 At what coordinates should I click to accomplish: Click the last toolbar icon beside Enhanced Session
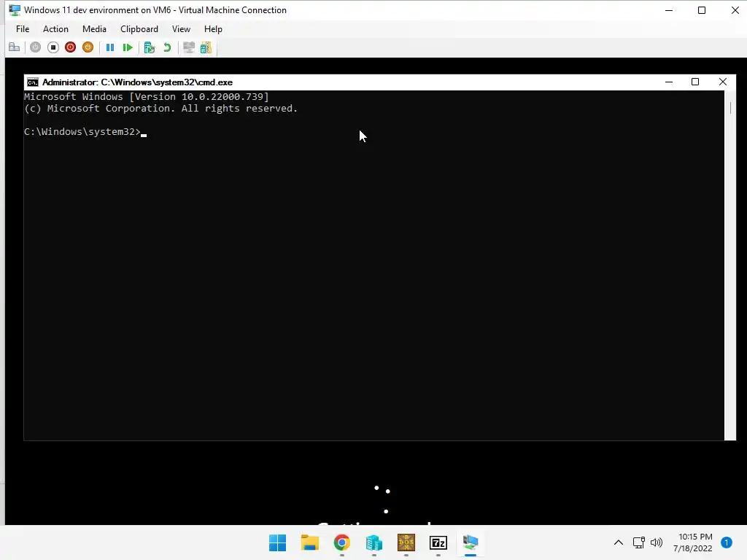click(206, 47)
